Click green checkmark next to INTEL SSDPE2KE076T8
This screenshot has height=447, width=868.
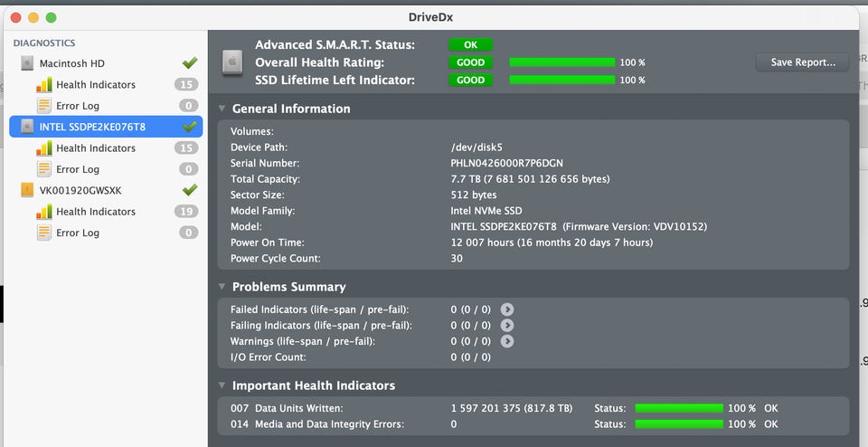[x=190, y=127]
